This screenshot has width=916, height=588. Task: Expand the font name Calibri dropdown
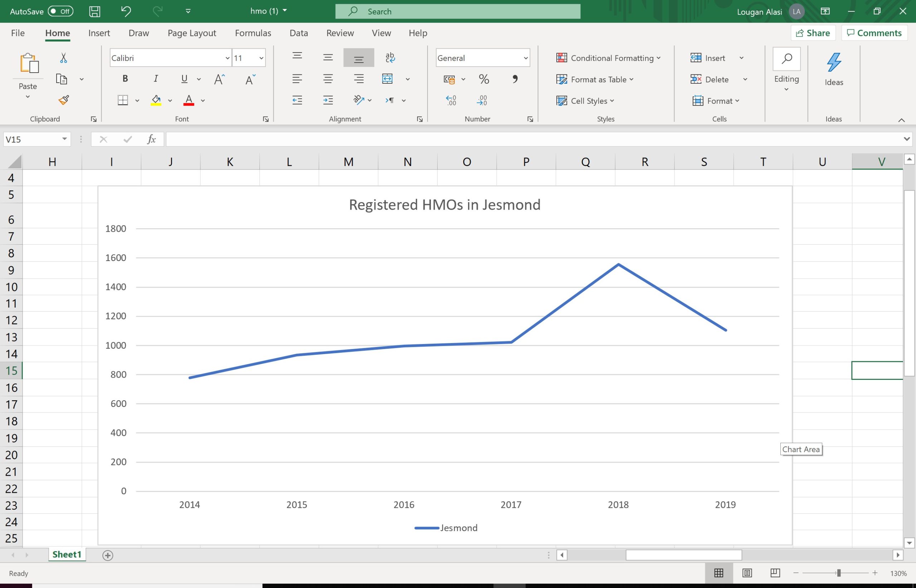tap(227, 58)
